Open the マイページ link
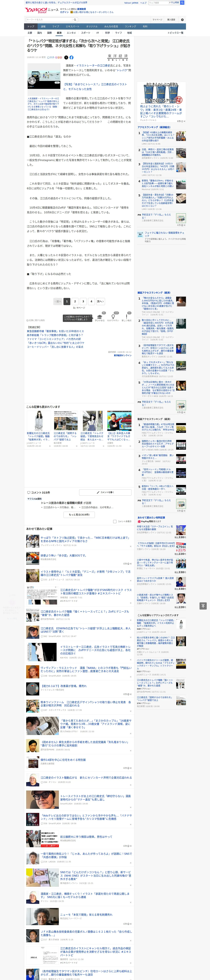This screenshot has height=980, width=210. 157,20
